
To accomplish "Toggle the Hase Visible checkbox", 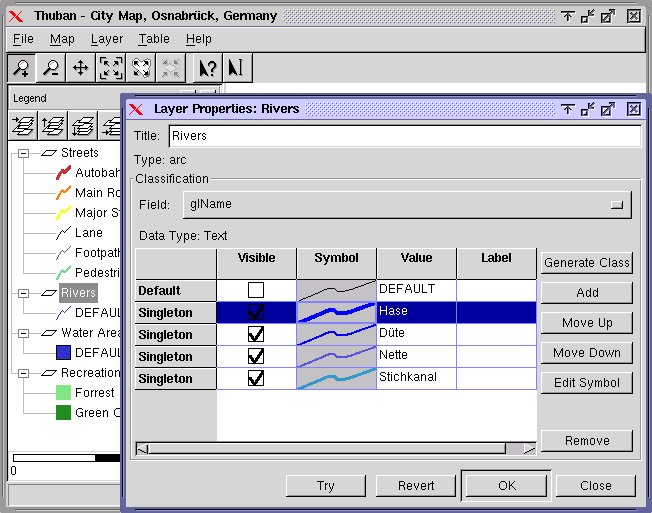I will pyautogui.click(x=256, y=312).
